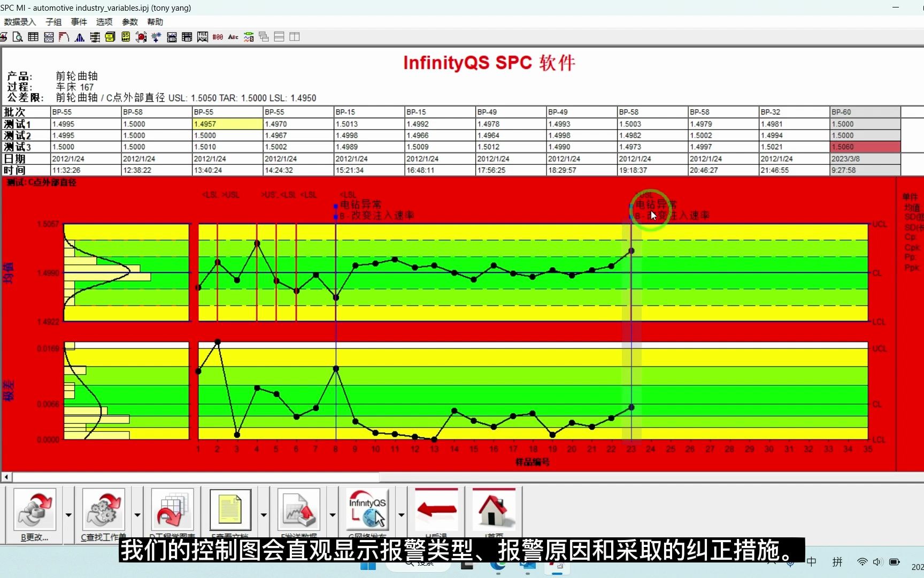The width and height of the screenshot is (924, 578).
Task: Click the mean histogram panel
Action: point(127,272)
